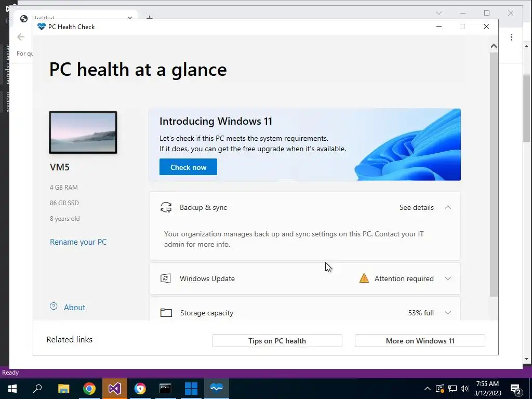Close the PC Health Check window
Image resolution: width=532 pixels, height=399 pixels.
(486, 26)
